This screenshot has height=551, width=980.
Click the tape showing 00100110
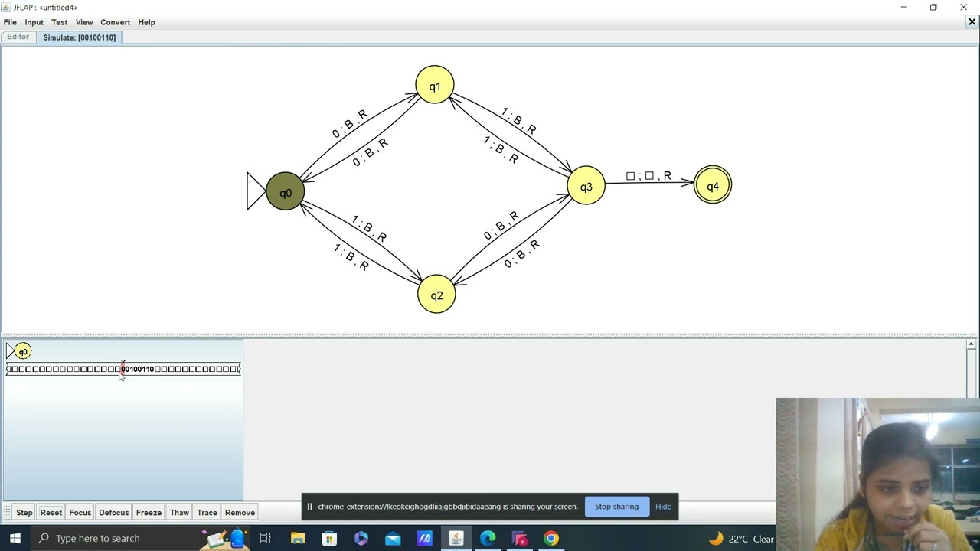pyautogui.click(x=123, y=369)
